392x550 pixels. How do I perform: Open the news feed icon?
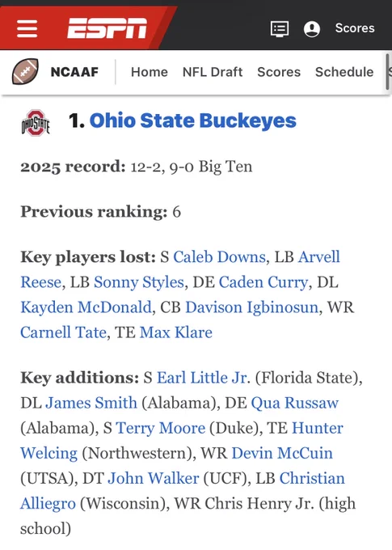pos(280,29)
